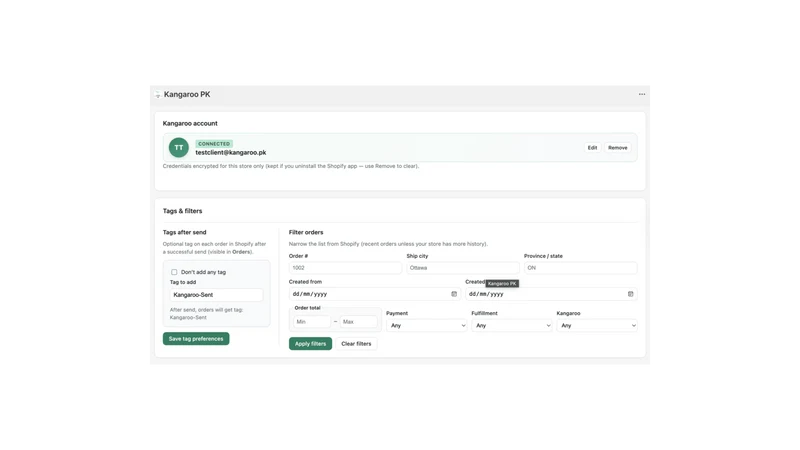Open calendar picker for Created to
800x450 pixels.
click(x=630, y=294)
